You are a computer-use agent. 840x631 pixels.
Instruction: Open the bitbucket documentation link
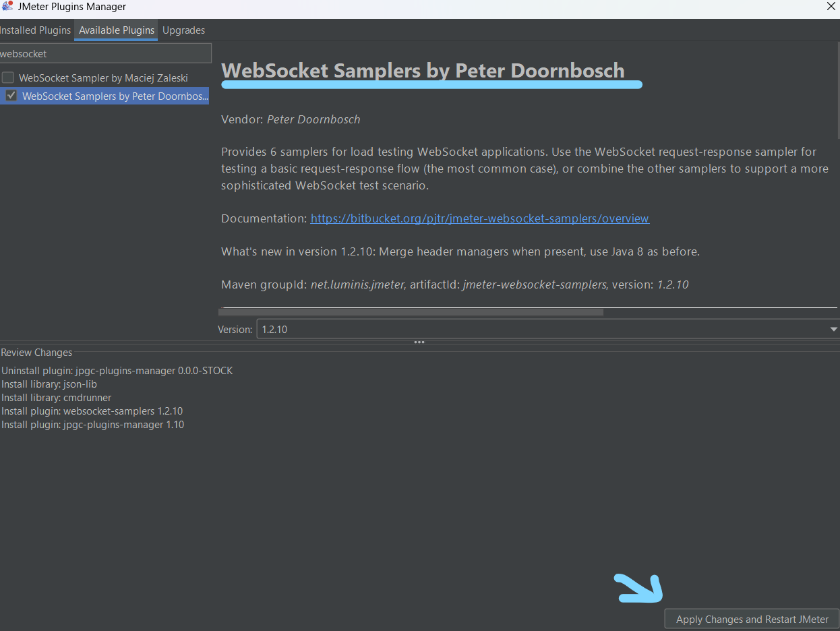pyautogui.click(x=479, y=218)
